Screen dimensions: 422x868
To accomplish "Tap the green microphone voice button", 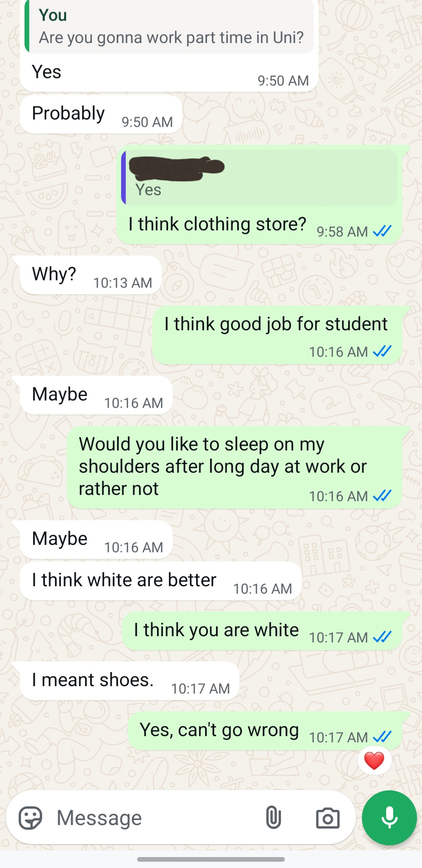I will tap(389, 818).
